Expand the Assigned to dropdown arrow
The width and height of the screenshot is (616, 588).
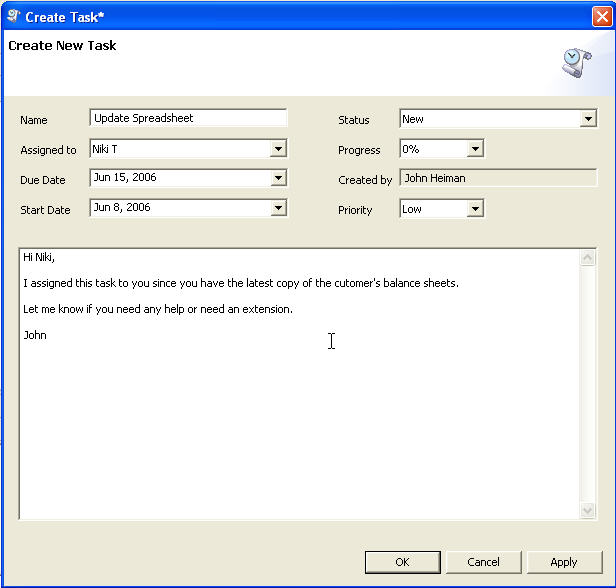(278, 149)
